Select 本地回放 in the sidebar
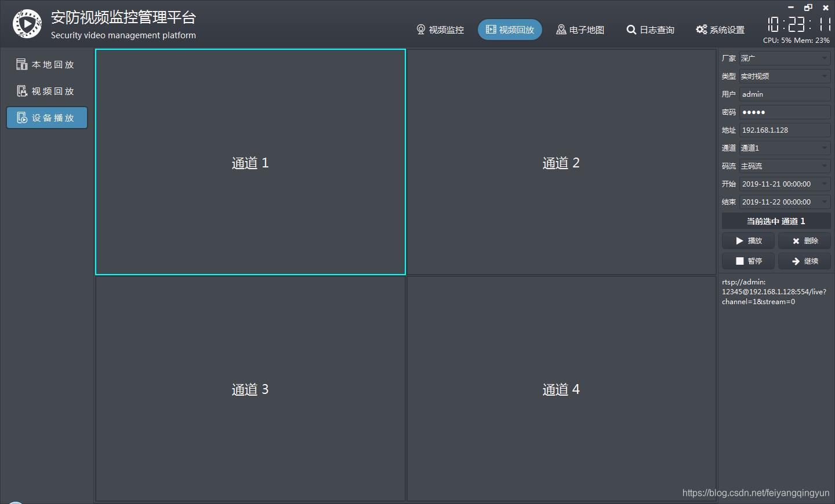The height and width of the screenshot is (504, 835). (x=47, y=64)
